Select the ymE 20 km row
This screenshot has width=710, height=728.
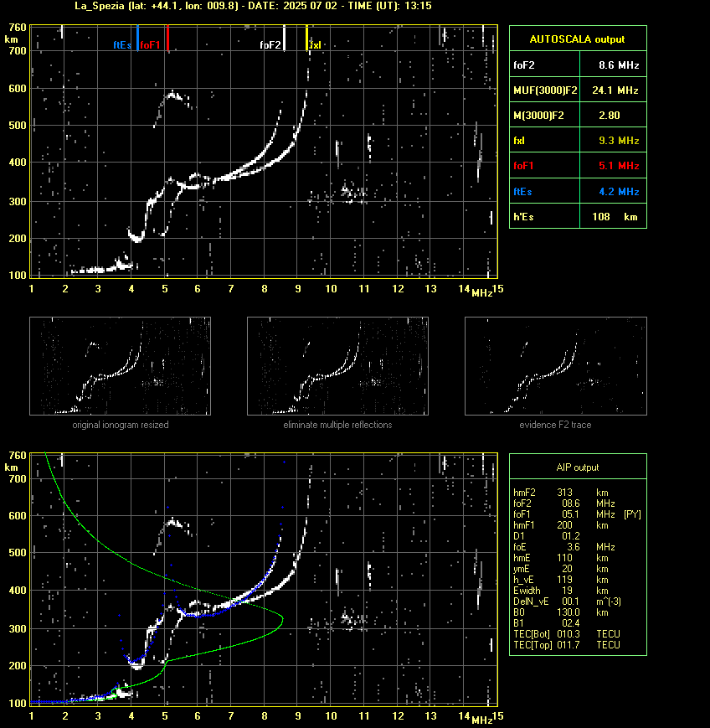[561, 569]
